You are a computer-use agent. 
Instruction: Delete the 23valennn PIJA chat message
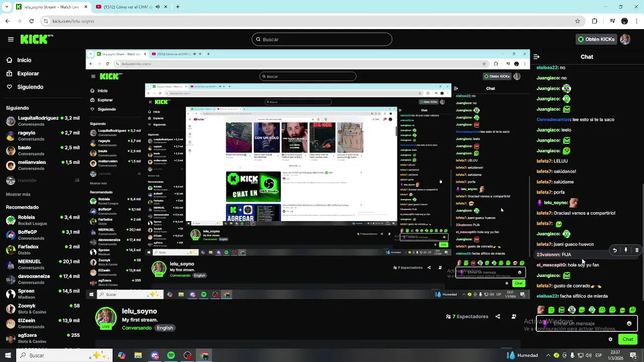637,250
